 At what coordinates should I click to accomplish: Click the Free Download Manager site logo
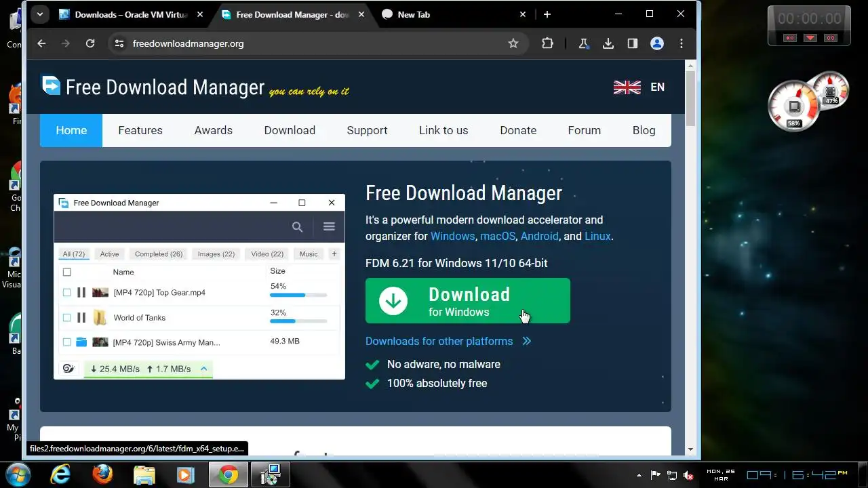point(153,87)
